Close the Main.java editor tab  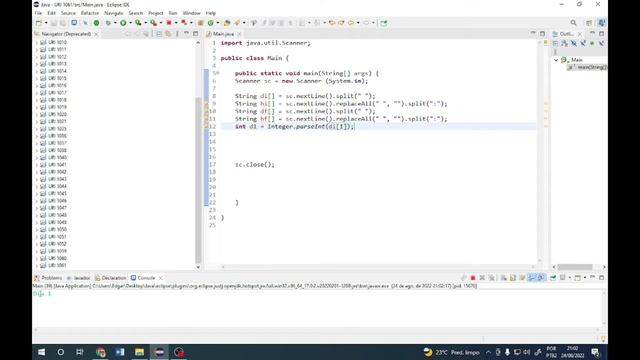pyautogui.click(x=239, y=34)
